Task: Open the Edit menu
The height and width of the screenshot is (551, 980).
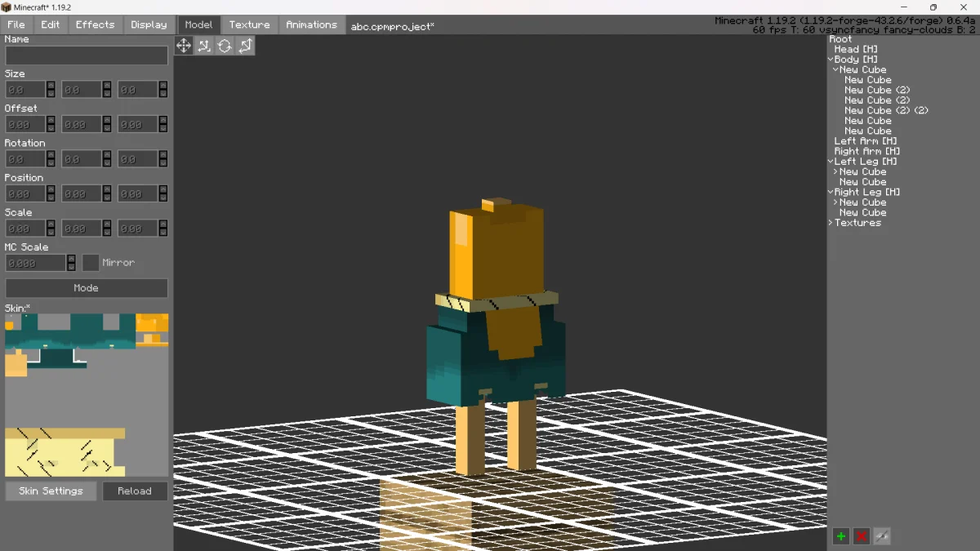Action: [x=51, y=24]
